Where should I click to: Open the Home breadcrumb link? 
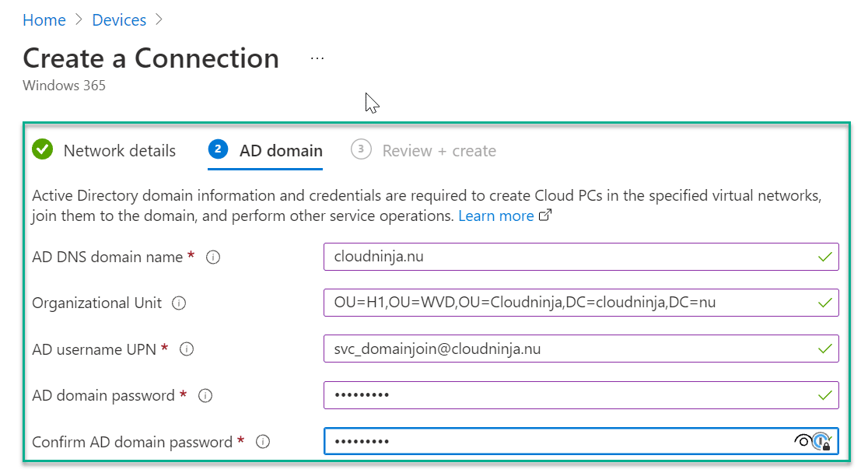[x=44, y=20]
